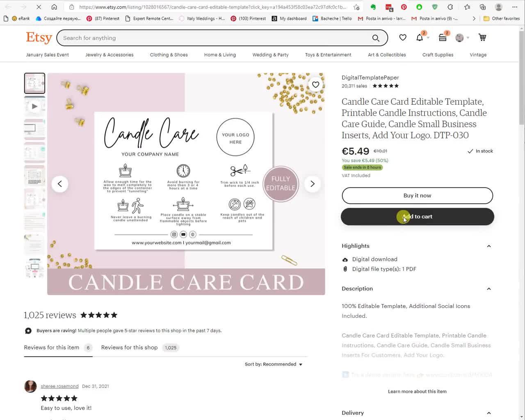Open the account profile dropdown
This screenshot has height=420, width=525.
tap(462, 38)
